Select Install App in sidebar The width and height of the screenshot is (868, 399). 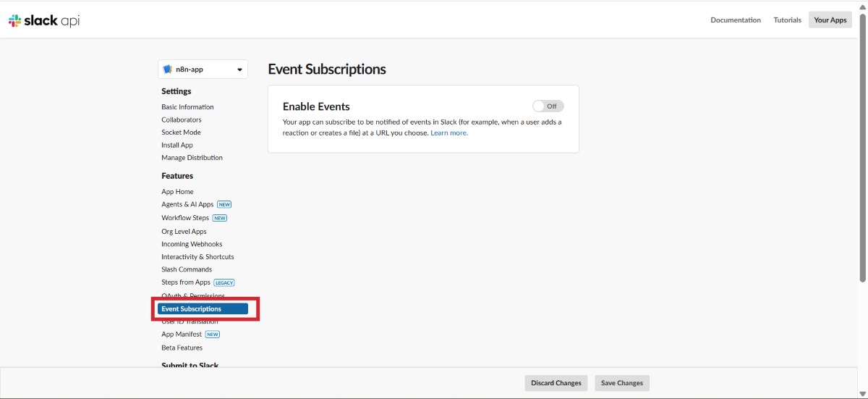177,145
